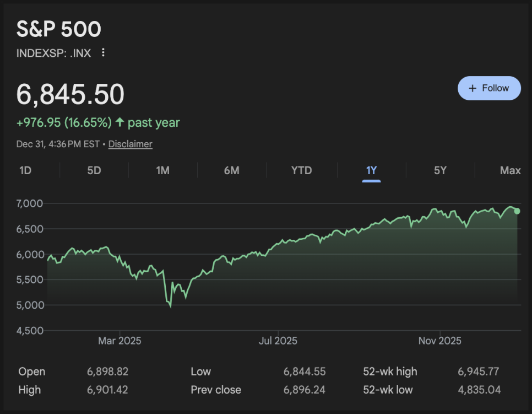Switch to the 1D time range
Image resolution: width=532 pixels, height=414 pixels.
click(x=25, y=170)
